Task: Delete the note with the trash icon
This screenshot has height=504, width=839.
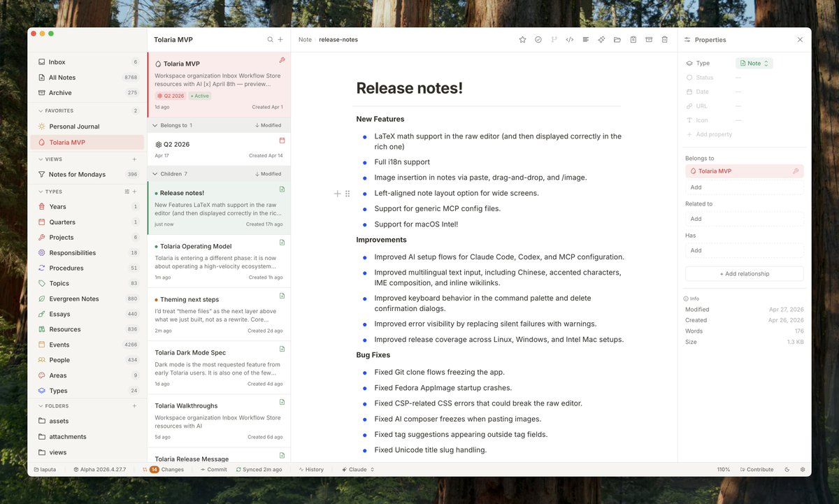Action: tap(665, 40)
